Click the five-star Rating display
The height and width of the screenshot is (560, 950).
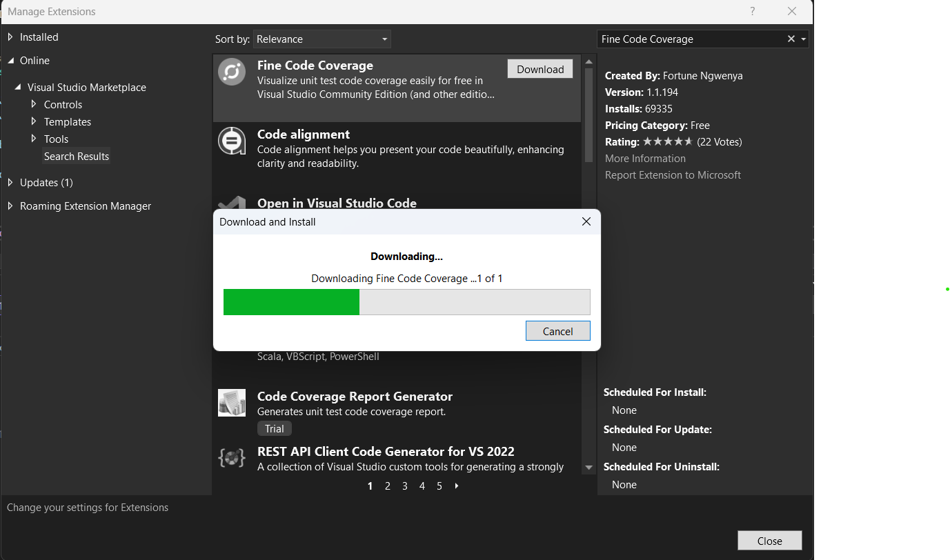(668, 141)
